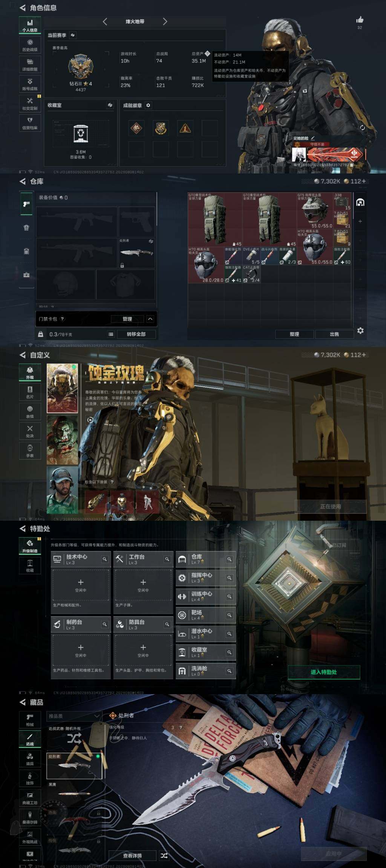Screen dimensions: 386x868
Task: Toggle the 收藏室 swap icon
Action: point(110,105)
